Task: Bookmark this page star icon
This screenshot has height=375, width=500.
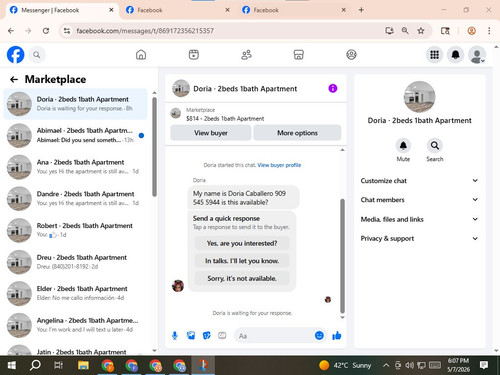Action: tap(421, 31)
